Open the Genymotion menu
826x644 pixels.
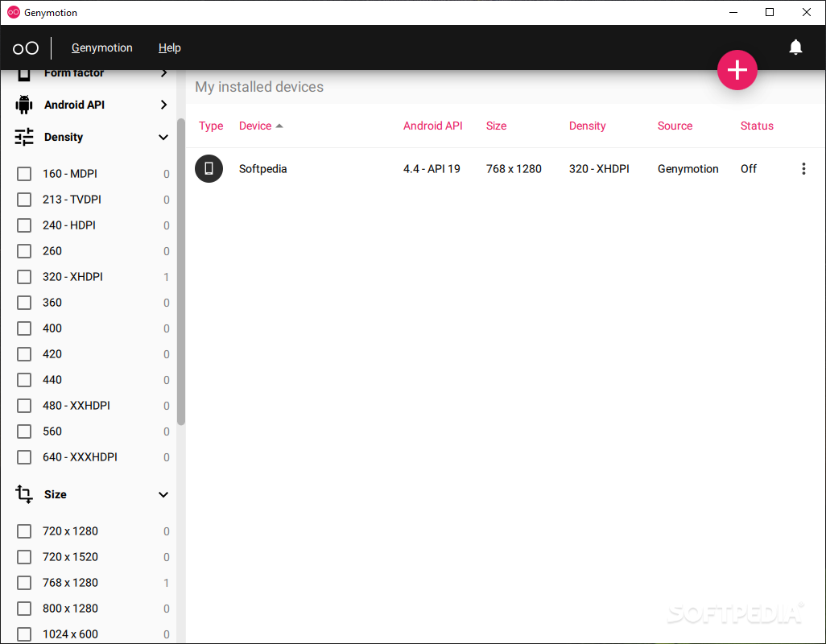(102, 48)
